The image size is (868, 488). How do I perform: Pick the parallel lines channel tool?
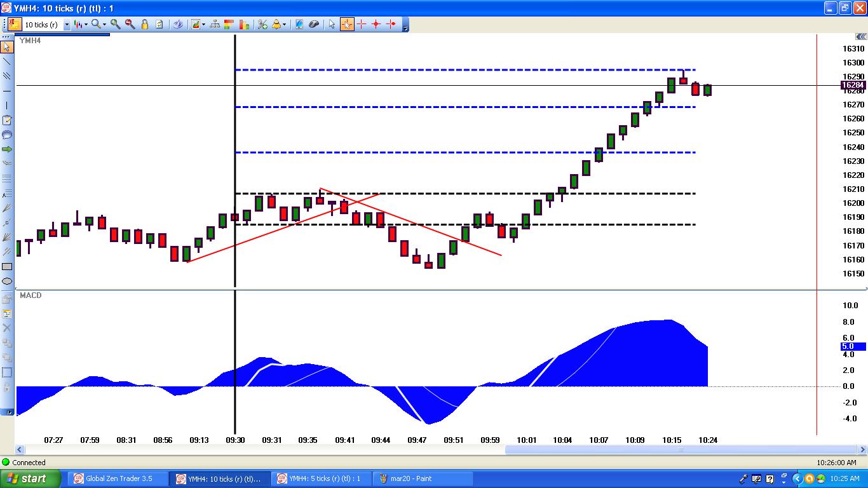(x=7, y=76)
